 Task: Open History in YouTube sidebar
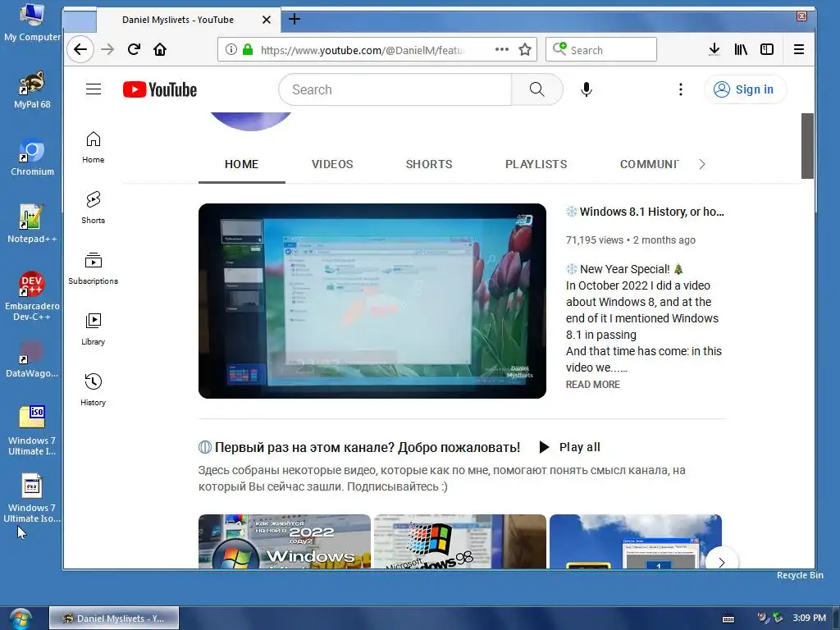point(94,390)
